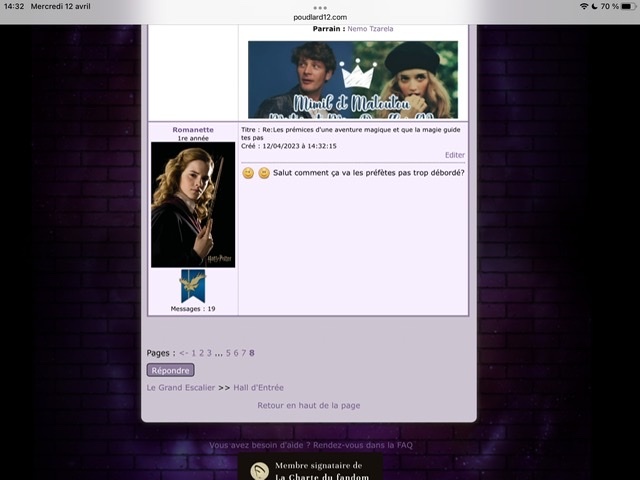Open the Editer link on Romanette's post
The width and height of the screenshot is (640, 480).
[455, 155]
